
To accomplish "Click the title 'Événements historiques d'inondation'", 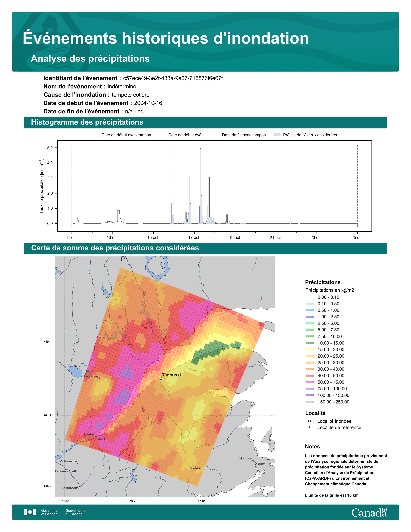I will tap(166, 38).
